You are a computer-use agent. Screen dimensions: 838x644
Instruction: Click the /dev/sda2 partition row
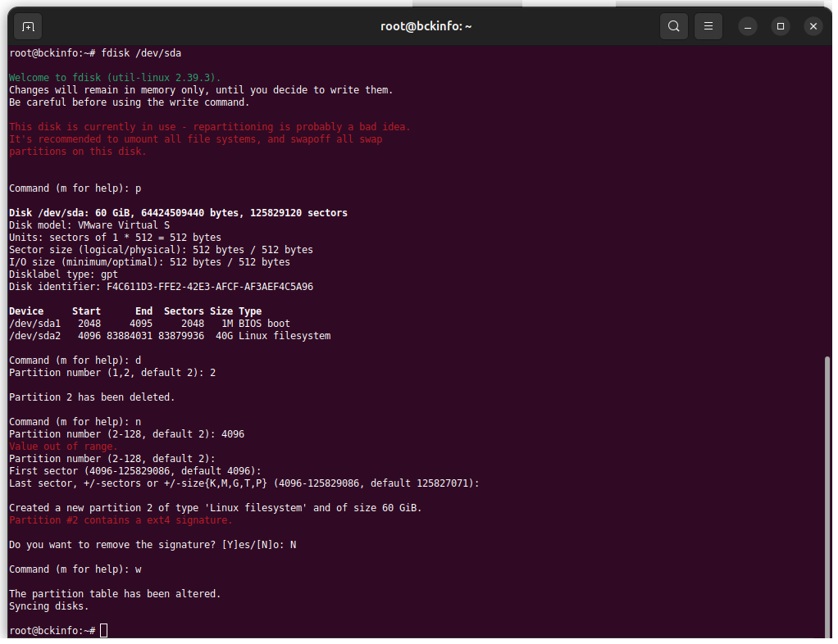(x=170, y=336)
